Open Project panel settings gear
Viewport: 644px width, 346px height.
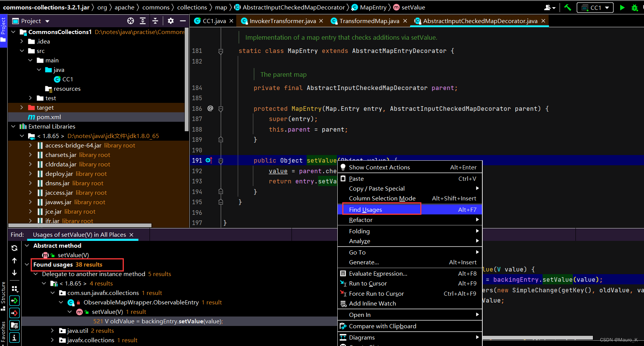coord(171,21)
